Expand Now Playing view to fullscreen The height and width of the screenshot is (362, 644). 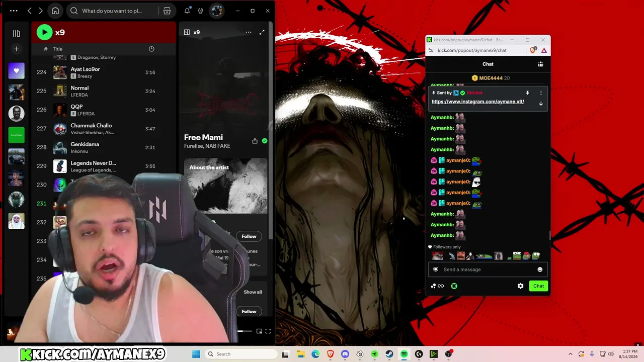point(262,32)
